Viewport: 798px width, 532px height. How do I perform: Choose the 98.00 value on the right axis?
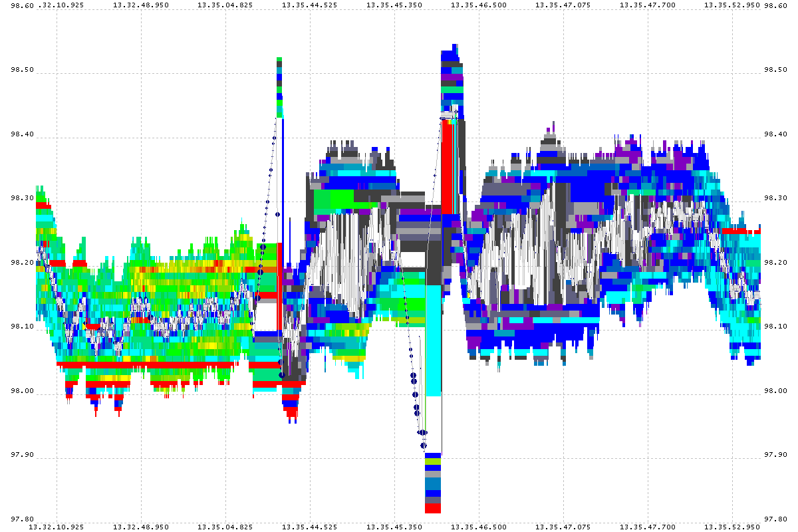tap(775, 391)
